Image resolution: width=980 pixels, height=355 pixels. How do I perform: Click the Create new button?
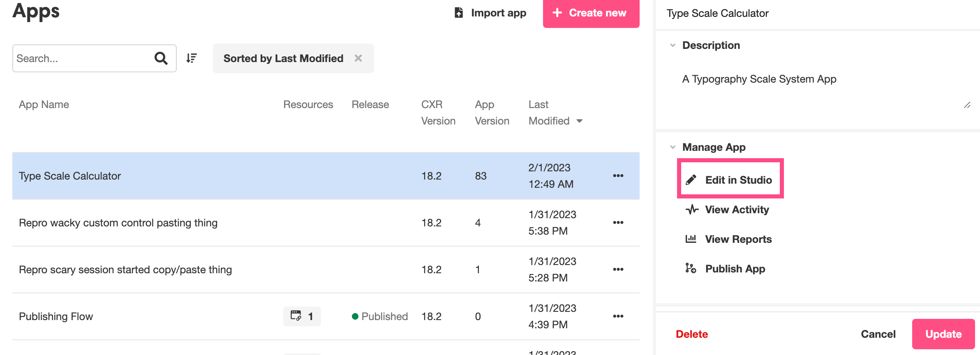pos(591,13)
